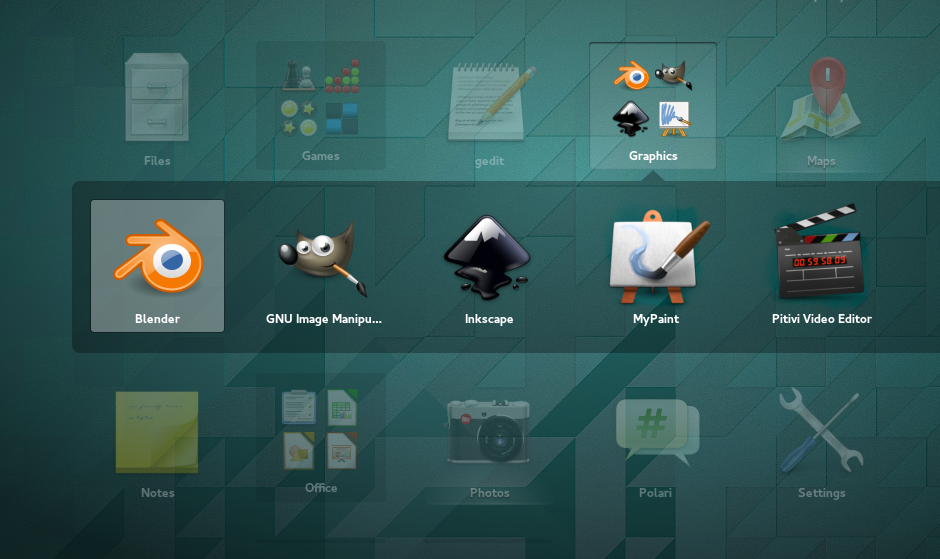Open the Maps application icon
The width and height of the screenshot is (940, 559).
tap(821, 98)
